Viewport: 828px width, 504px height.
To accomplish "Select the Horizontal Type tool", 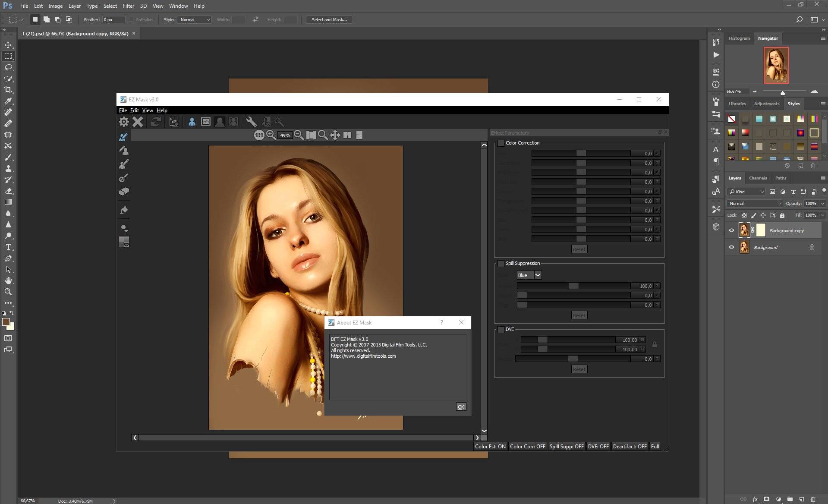I will click(x=8, y=247).
